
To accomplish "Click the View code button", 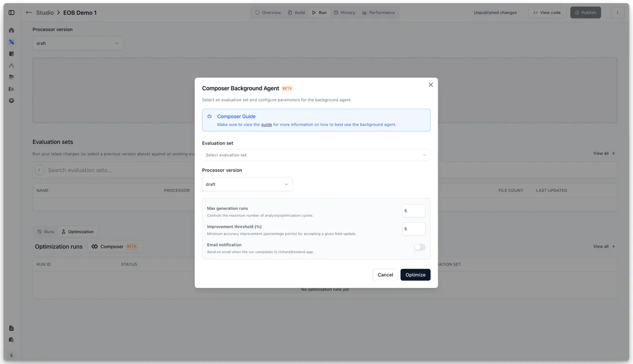I will coord(547,12).
